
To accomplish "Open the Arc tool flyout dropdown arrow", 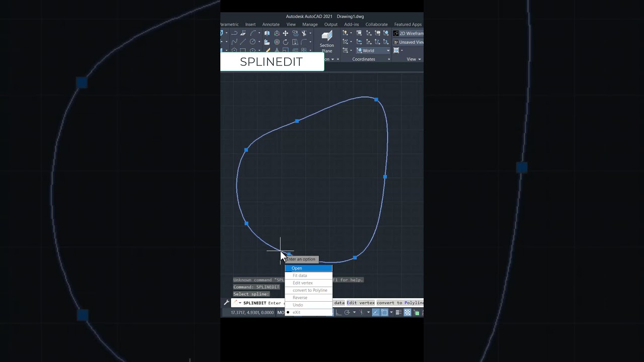I will tap(259, 33).
